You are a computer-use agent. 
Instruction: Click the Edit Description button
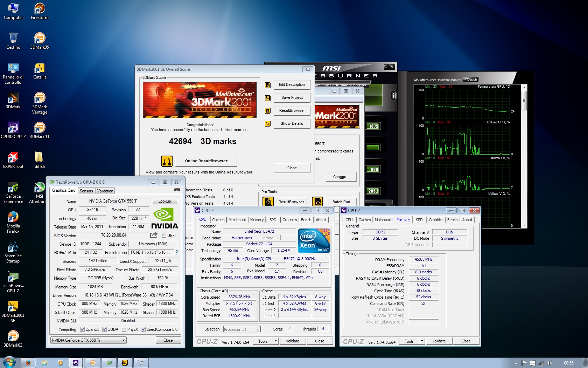[x=292, y=85]
